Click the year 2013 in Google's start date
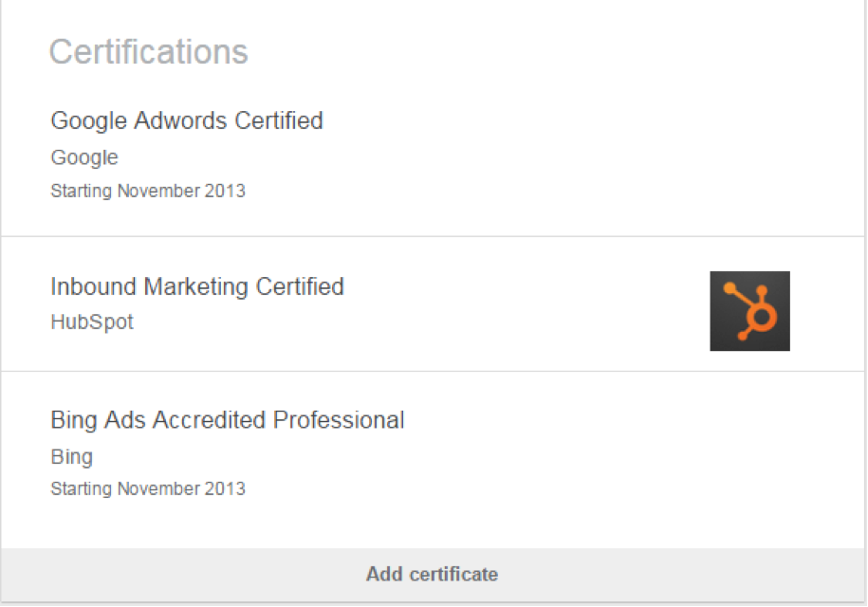868x607 pixels. point(229,191)
